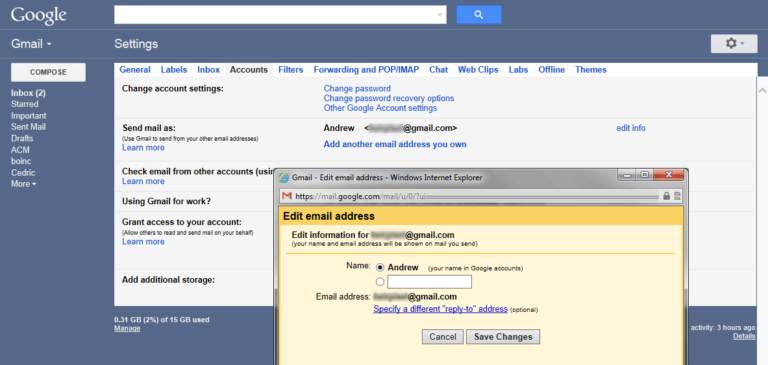Click the page scrollbar up arrow

click(x=762, y=91)
